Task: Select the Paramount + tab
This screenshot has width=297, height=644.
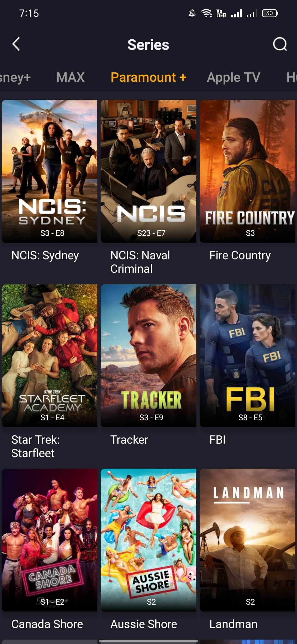Action: point(148,77)
